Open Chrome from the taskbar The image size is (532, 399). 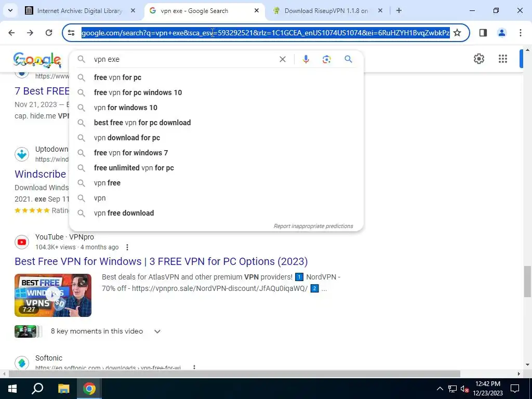[x=89, y=389]
